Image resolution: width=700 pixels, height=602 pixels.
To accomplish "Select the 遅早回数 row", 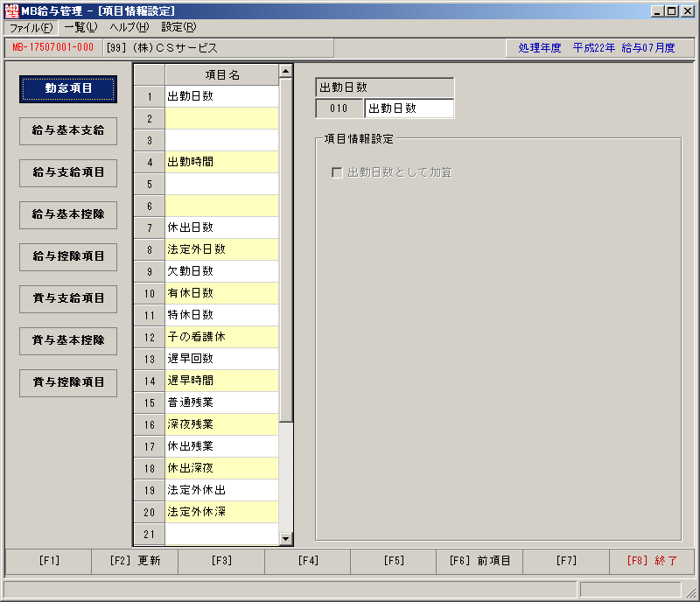I will [x=222, y=359].
